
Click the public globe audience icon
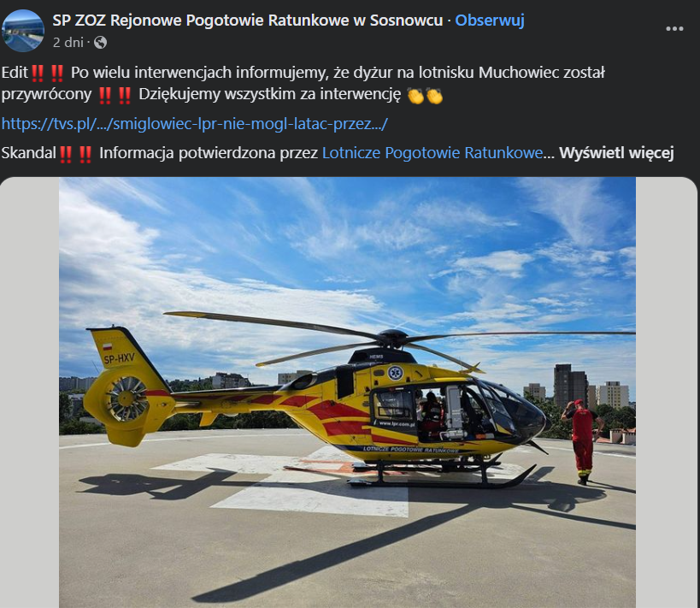(x=101, y=43)
